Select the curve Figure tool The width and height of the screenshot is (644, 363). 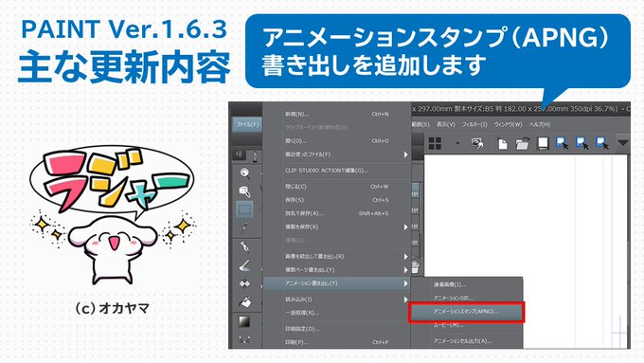pyautogui.click(x=244, y=339)
